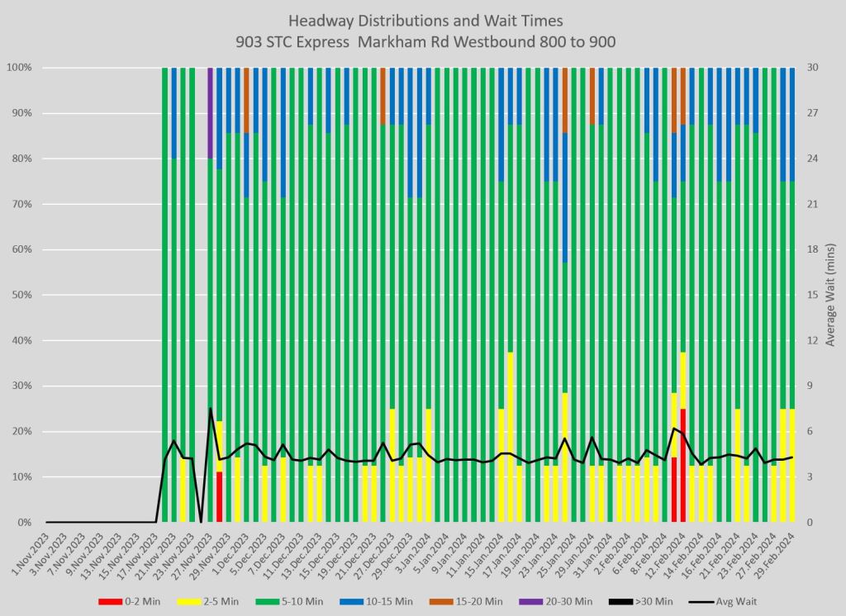Viewport: 846px width, 616px height.
Task: Select the 50% label on the left axis
Action: point(21,295)
